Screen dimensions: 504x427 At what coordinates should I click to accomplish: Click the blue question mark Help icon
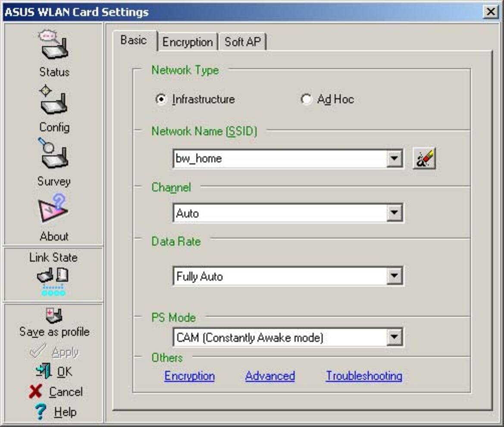pos(40,411)
